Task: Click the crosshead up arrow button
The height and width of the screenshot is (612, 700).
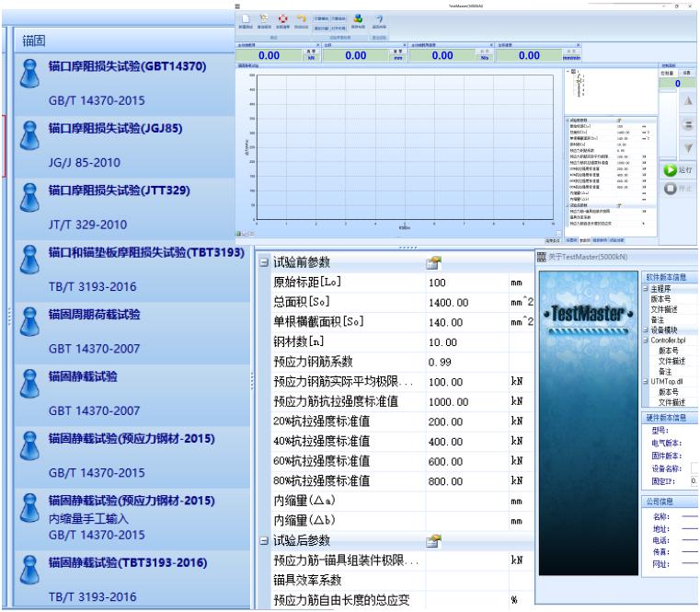Action: coord(688,101)
